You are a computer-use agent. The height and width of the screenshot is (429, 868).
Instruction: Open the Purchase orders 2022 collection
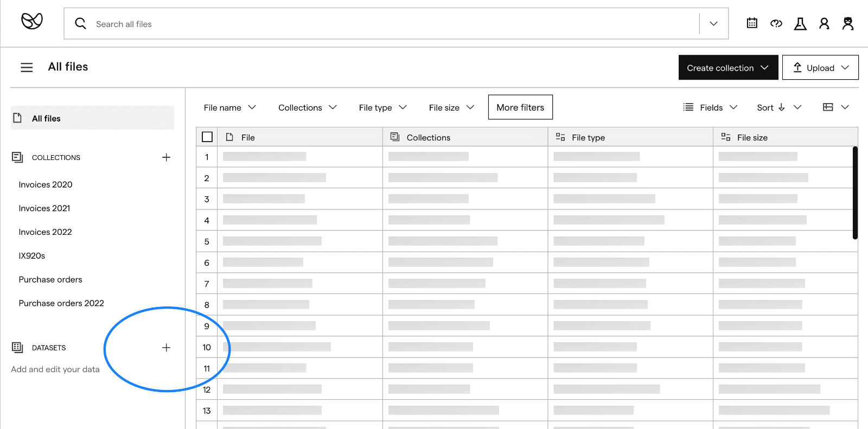tap(61, 303)
